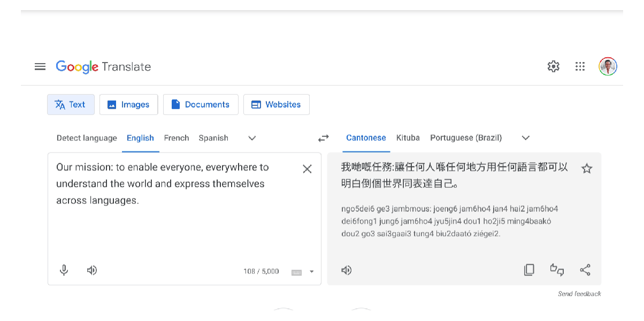Expand the source language list
644x321 pixels.
(251, 138)
